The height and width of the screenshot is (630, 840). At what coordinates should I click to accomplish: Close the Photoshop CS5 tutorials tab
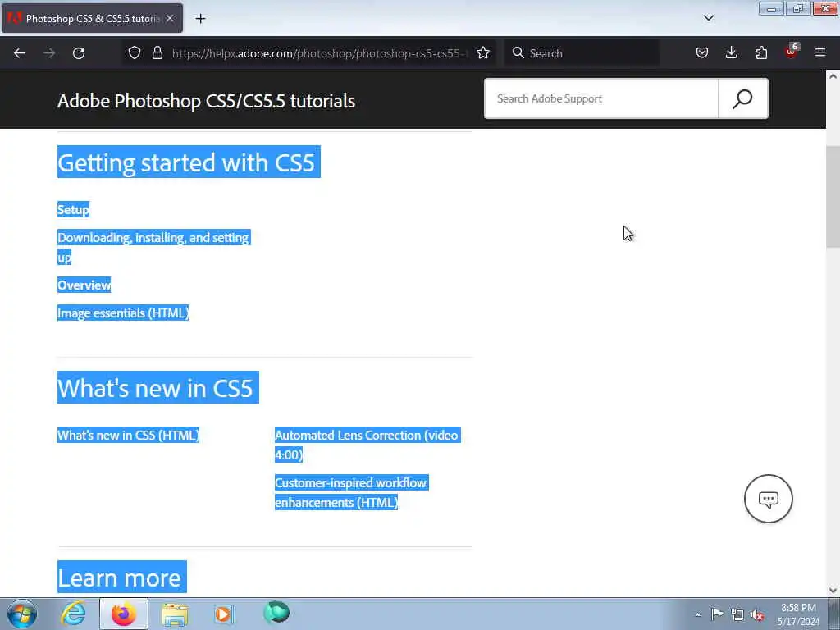tap(170, 18)
